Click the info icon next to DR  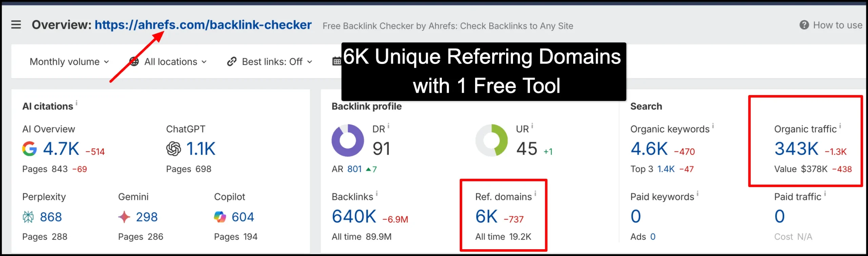tap(389, 126)
